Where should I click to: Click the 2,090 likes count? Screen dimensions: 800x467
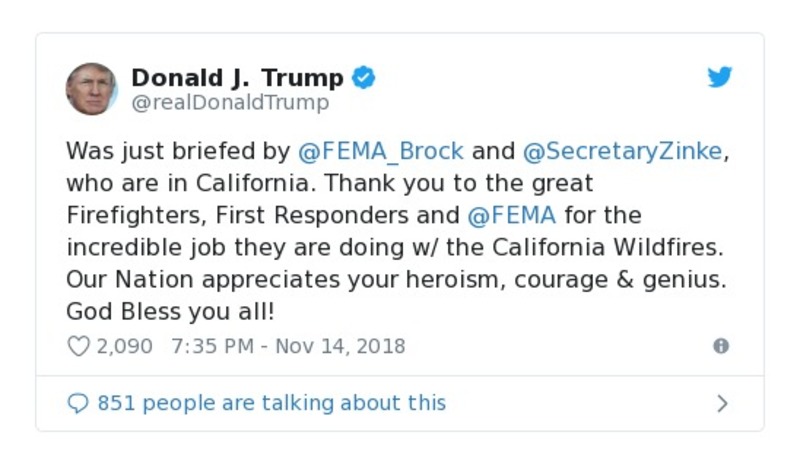pos(124,346)
